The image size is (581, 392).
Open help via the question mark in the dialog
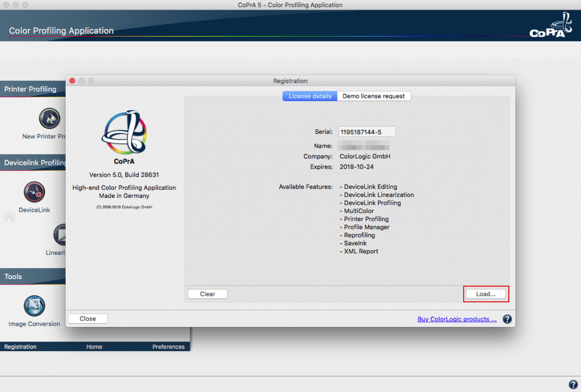pyautogui.click(x=506, y=319)
